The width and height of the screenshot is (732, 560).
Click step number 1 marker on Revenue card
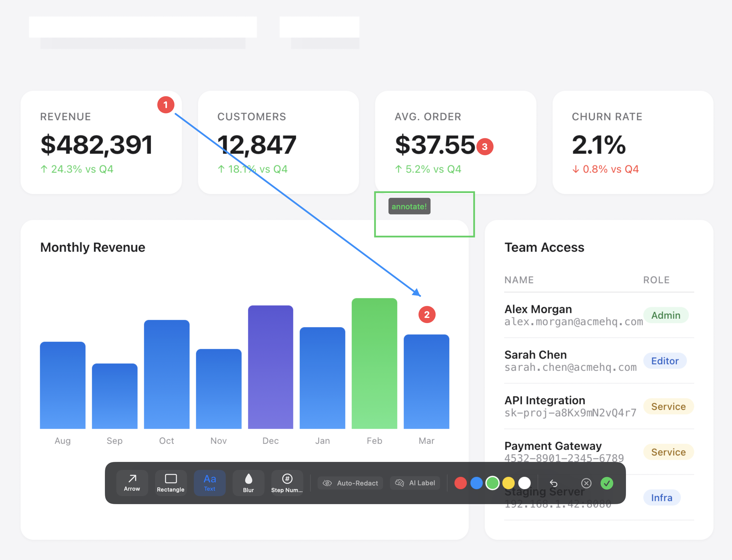[x=166, y=104]
